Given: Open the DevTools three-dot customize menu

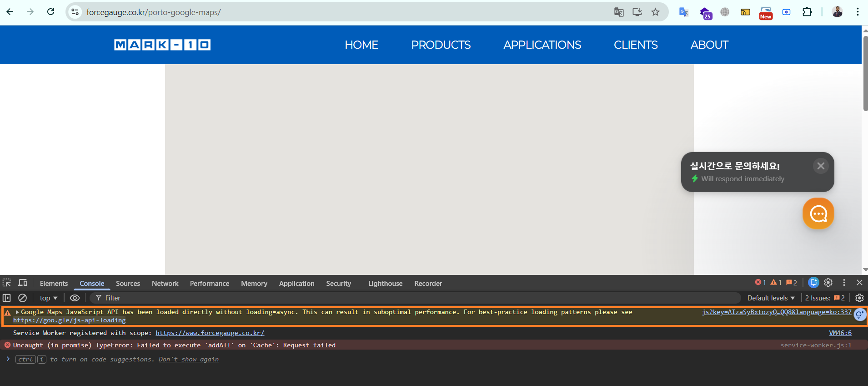Looking at the screenshot, I should pos(844,283).
